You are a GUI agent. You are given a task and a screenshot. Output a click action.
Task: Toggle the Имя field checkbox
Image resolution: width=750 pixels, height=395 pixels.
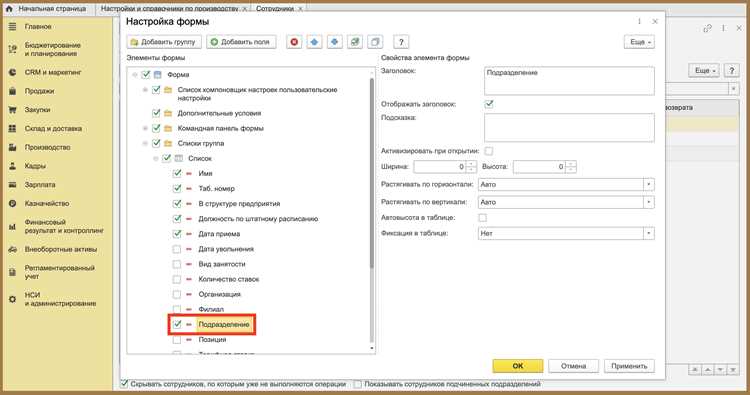point(177,173)
